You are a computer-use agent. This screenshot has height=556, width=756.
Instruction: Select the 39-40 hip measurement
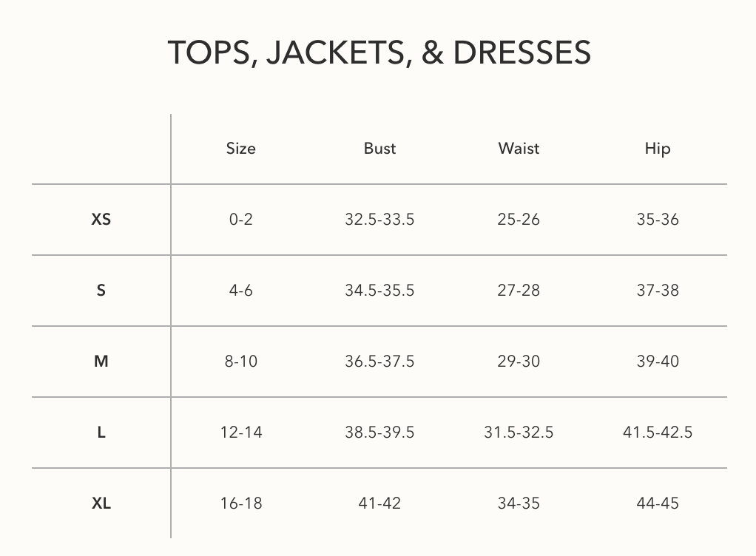click(x=657, y=361)
